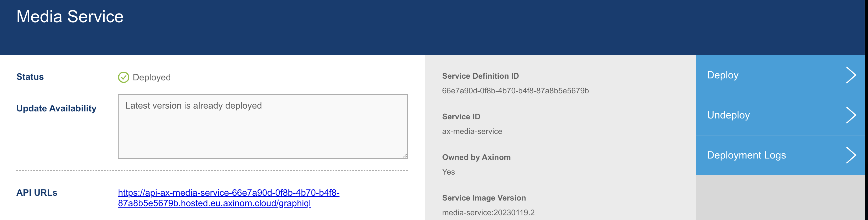Grab the text area resize handle

click(404, 156)
